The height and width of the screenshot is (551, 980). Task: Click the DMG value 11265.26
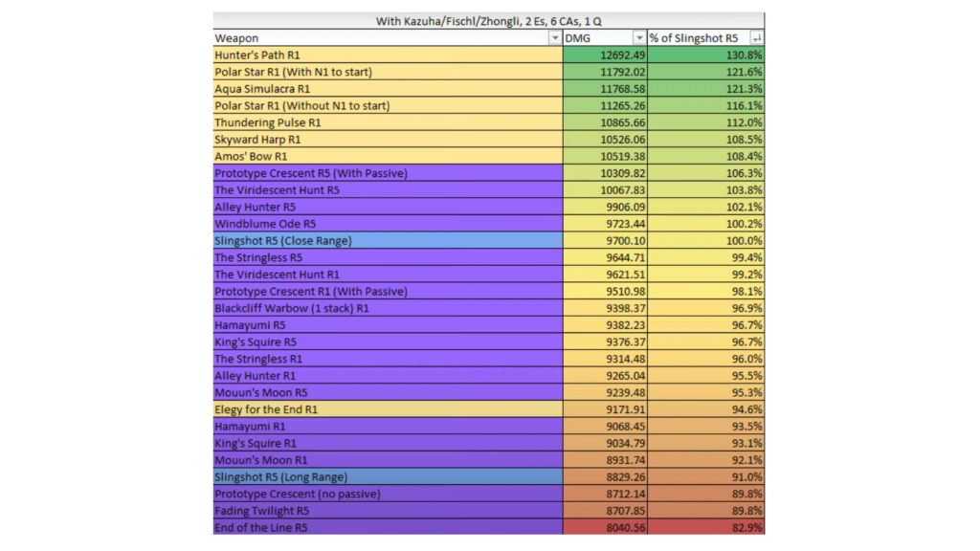(x=605, y=105)
